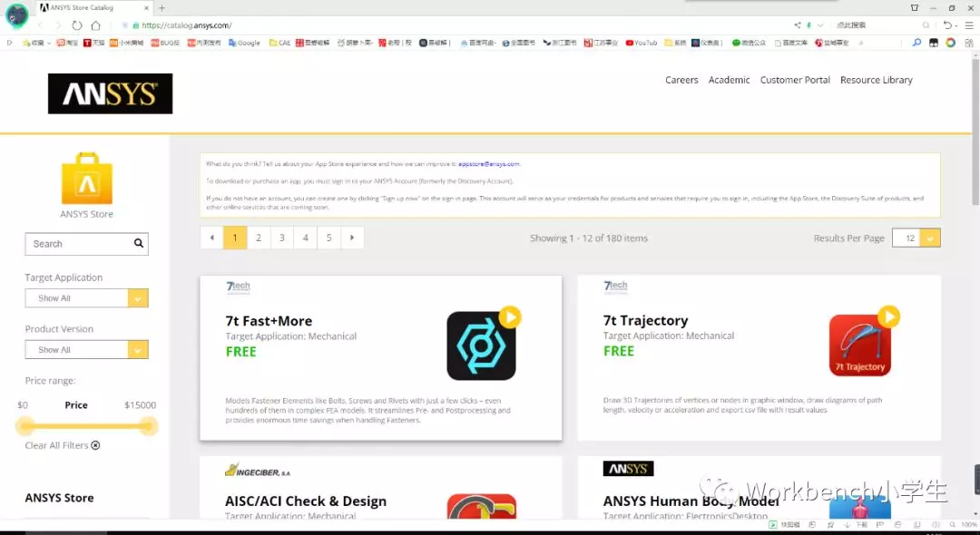
Task: Click the zoom 100% indicator in status bar
Action: point(969,525)
